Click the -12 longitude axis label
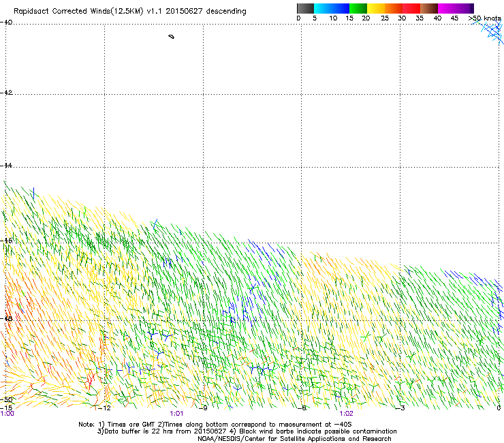This screenshot has width=504, height=443. pyautogui.click(x=104, y=408)
